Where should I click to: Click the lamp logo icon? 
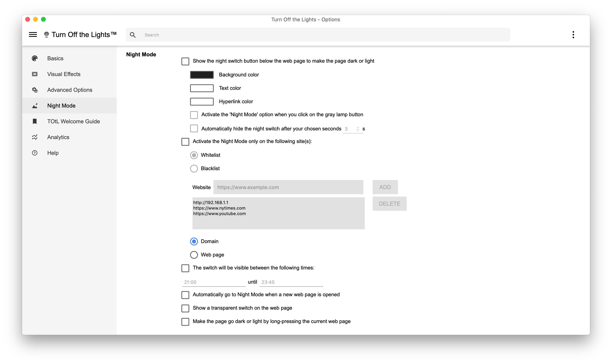pos(46,35)
